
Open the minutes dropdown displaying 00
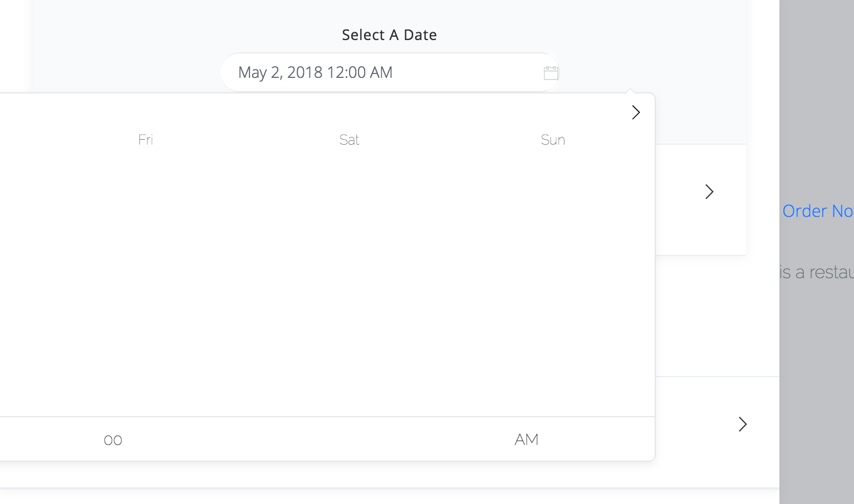click(112, 439)
